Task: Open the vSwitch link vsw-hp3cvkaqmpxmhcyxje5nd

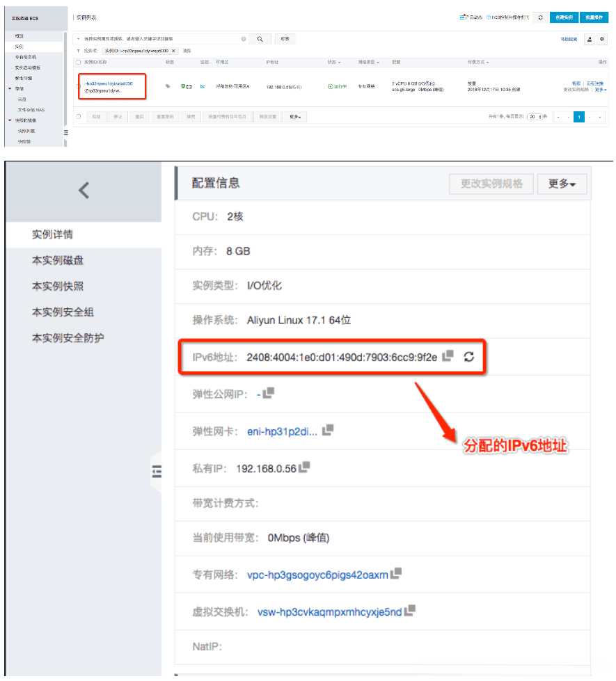Action: [x=329, y=612]
